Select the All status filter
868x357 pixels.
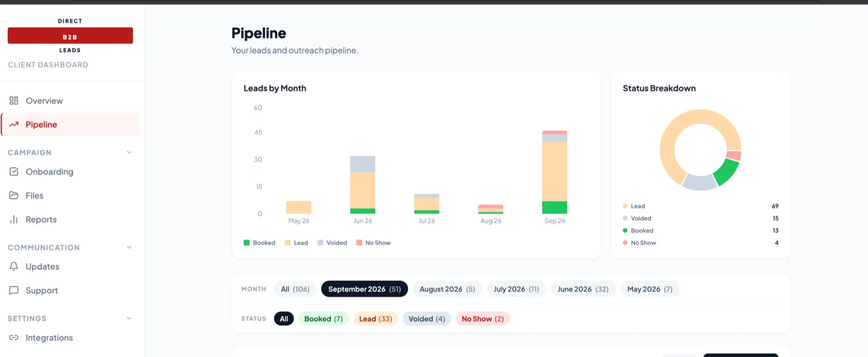[x=284, y=318]
